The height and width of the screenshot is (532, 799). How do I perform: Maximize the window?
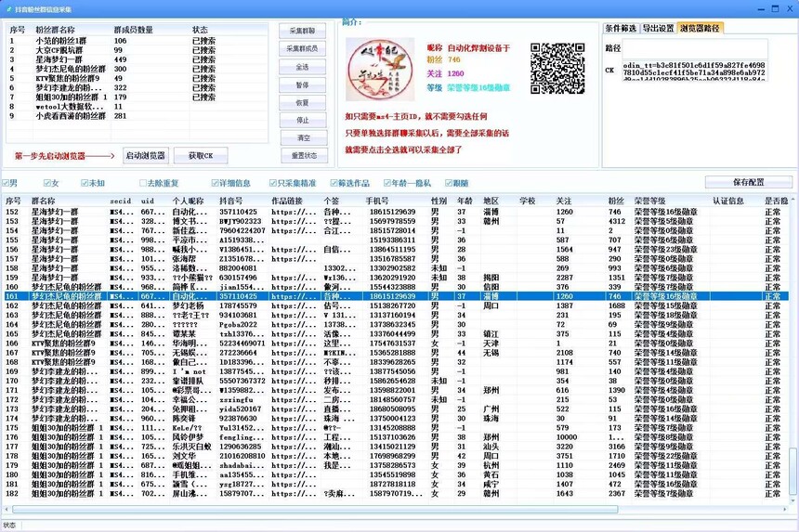pyautogui.click(x=775, y=8)
